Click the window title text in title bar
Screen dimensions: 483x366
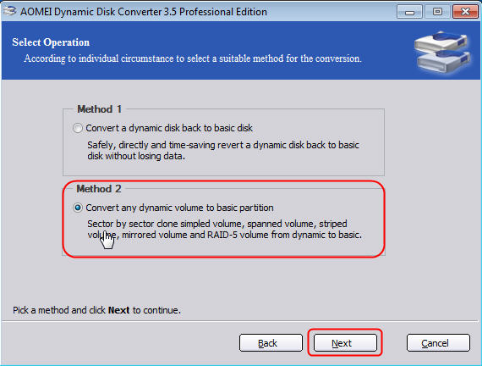(x=144, y=12)
